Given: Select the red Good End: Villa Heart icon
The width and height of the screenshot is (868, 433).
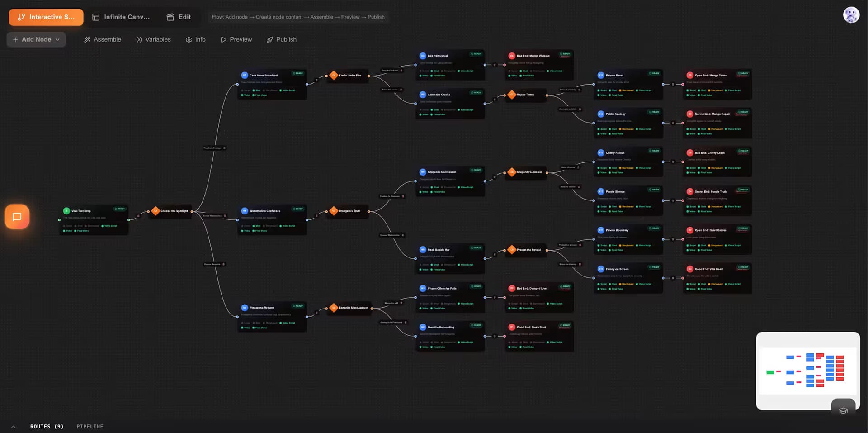Looking at the screenshot, I should coord(690,269).
